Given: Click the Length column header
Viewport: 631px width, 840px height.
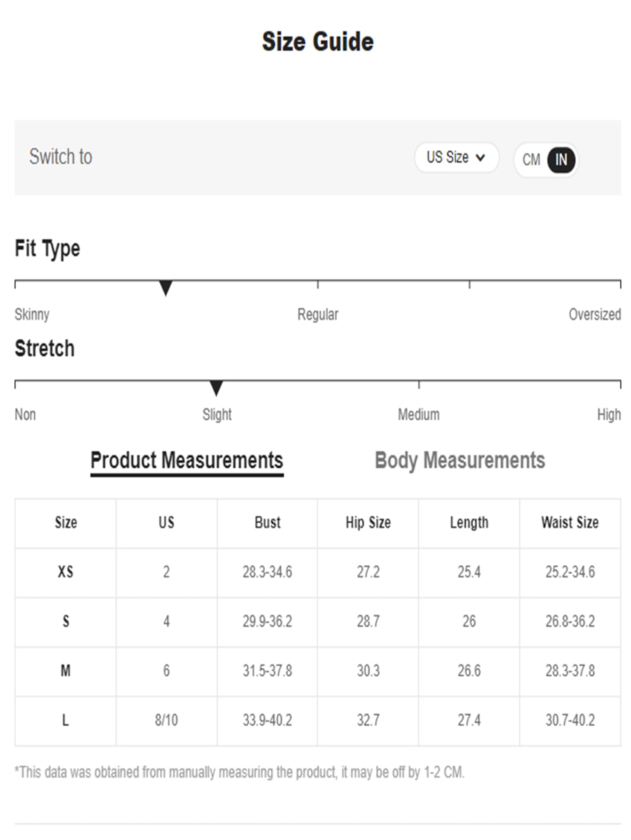Looking at the screenshot, I should coord(469,522).
